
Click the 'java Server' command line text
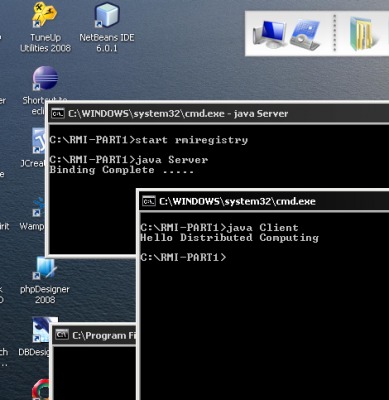(x=129, y=160)
